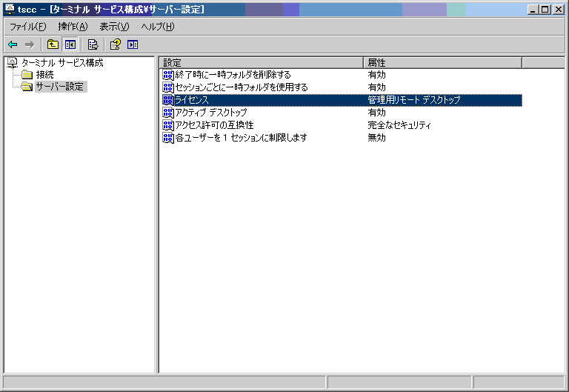569x392 pixels.
Task: Select 各ユーザーを 1 セッションに制限します setting
Action: 241,138
